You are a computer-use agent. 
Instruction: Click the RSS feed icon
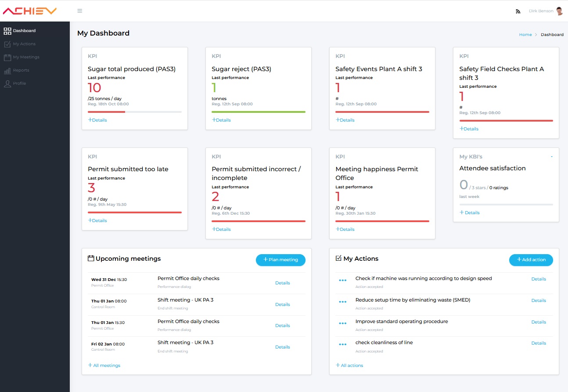518,11
